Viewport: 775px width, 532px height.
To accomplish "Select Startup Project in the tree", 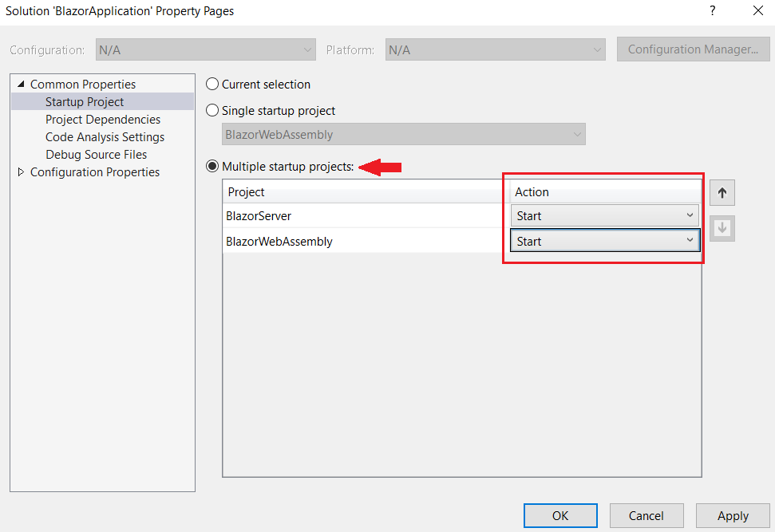I will [85, 102].
